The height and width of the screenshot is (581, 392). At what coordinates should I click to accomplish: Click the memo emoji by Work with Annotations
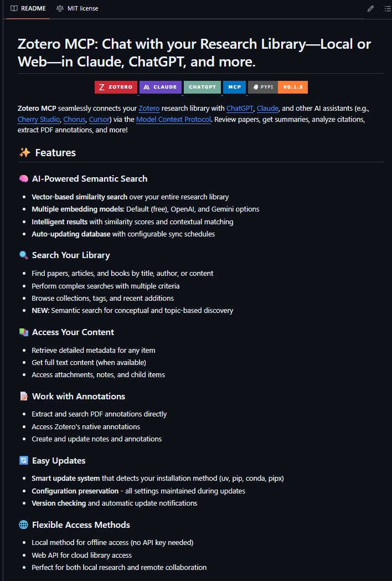(x=23, y=397)
